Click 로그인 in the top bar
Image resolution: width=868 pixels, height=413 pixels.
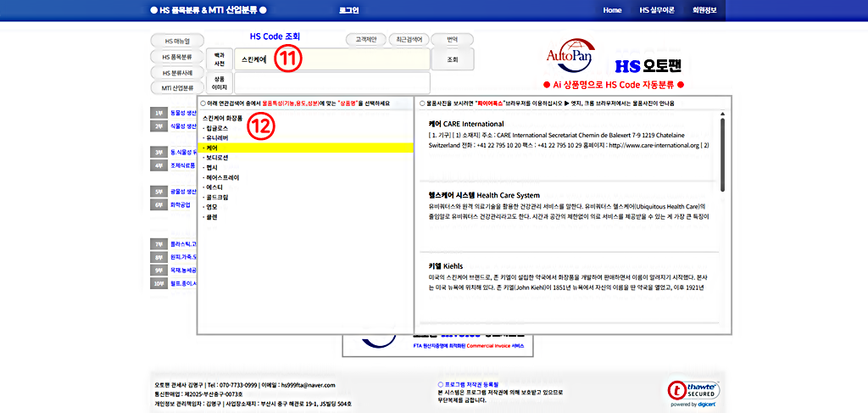tap(348, 10)
